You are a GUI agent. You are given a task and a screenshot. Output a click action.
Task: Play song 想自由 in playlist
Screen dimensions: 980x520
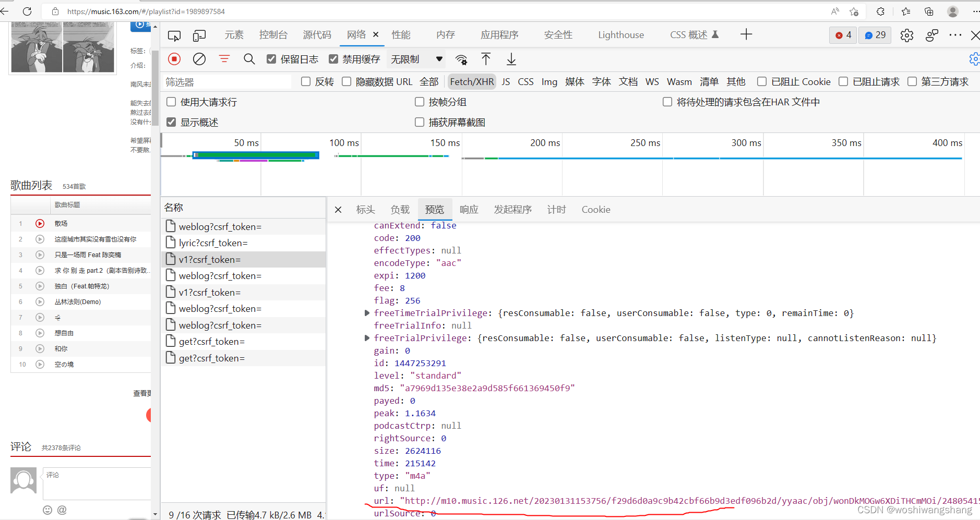coord(40,333)
